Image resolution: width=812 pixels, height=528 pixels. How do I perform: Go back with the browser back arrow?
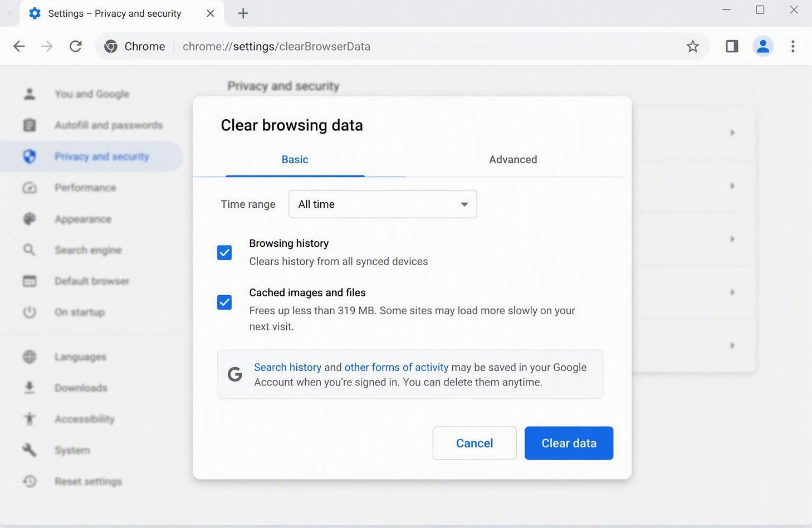click(19, 46)
